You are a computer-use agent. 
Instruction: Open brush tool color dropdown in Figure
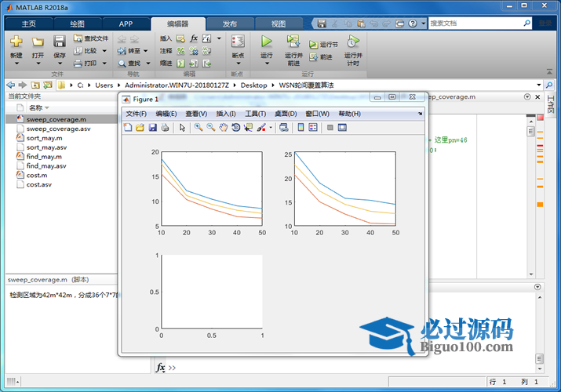point(271,128)
